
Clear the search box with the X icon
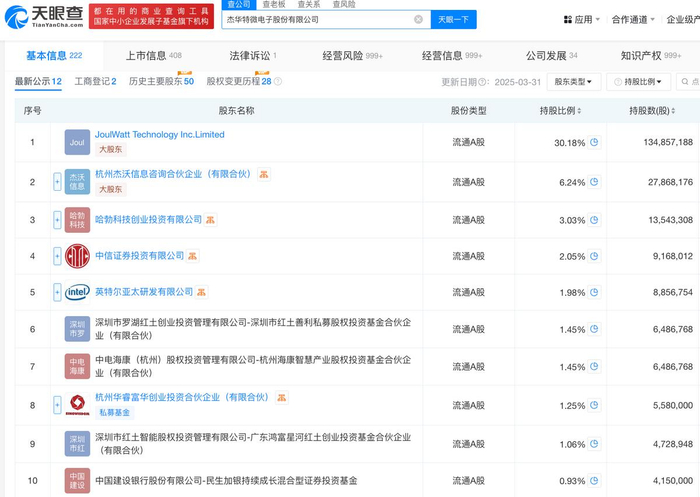point(418,20)
